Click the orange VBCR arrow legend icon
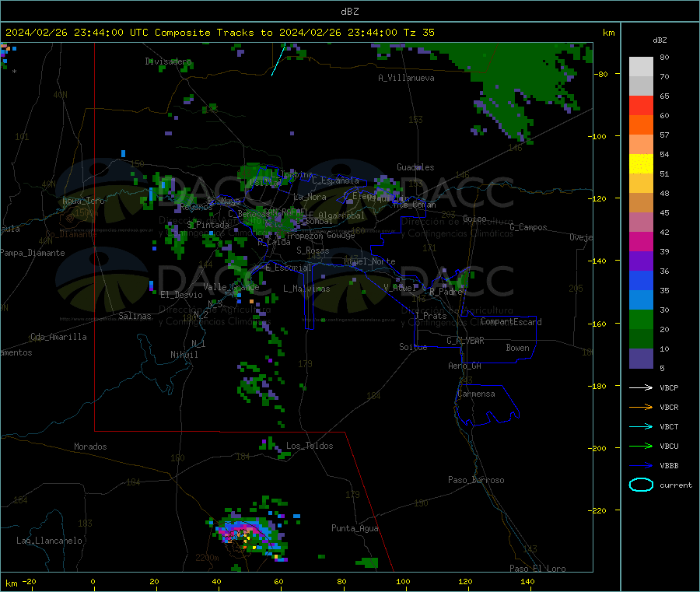Image resolution: width=700 pixels, height=592 pixels. [641, 407]
